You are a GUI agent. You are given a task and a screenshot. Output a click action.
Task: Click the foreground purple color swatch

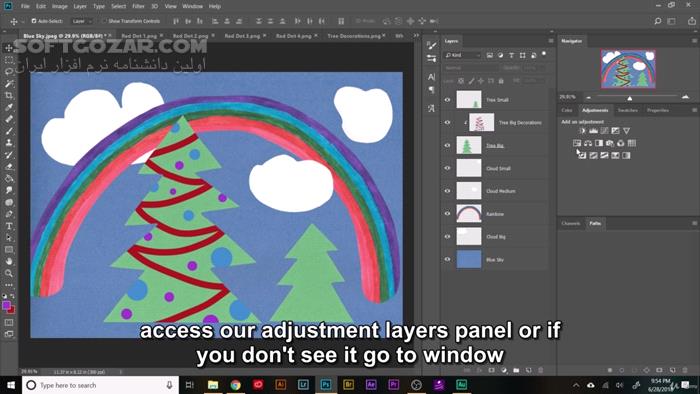click(6, 305)
